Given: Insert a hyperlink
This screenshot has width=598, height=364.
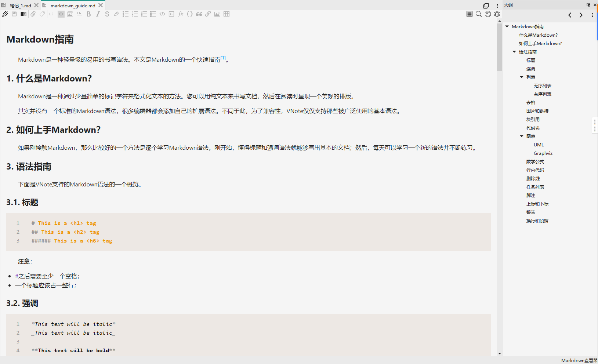Looking at the screenshot, I should coord(208,14).
